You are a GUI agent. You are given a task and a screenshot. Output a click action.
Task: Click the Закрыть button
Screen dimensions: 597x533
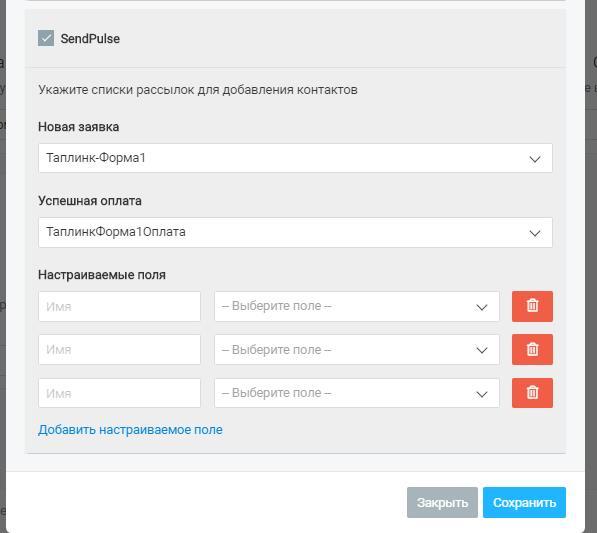442,503
